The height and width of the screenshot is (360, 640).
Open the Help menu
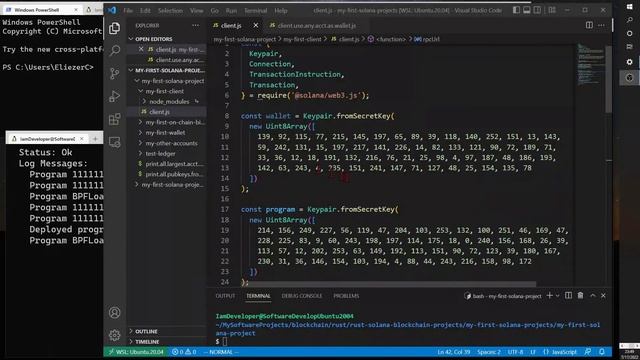coord(281,11)
